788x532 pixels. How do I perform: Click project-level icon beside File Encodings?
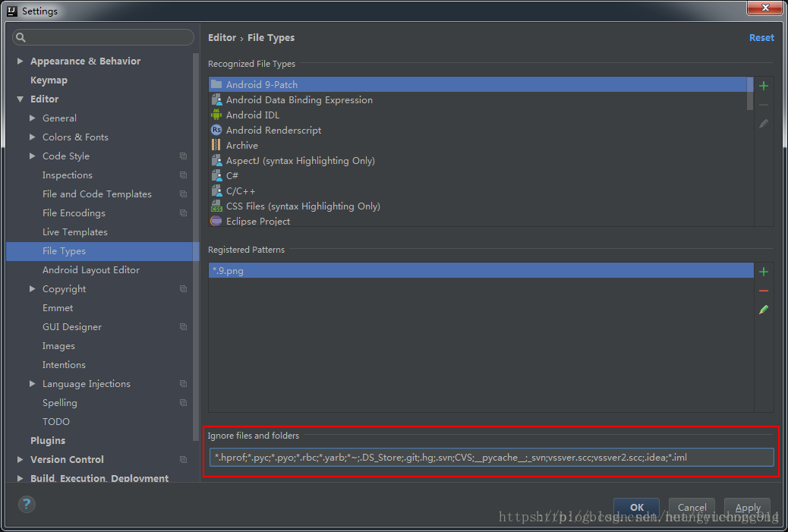[x=184, y=213]
